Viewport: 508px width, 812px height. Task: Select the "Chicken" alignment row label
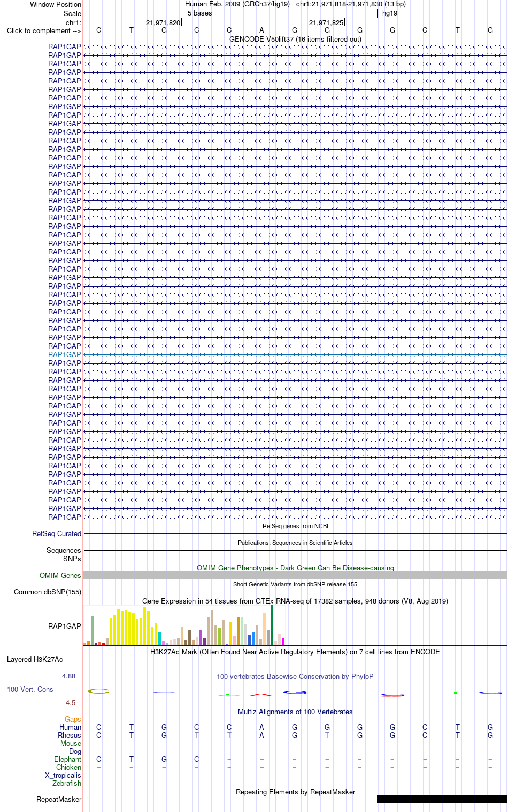(68, 767)
